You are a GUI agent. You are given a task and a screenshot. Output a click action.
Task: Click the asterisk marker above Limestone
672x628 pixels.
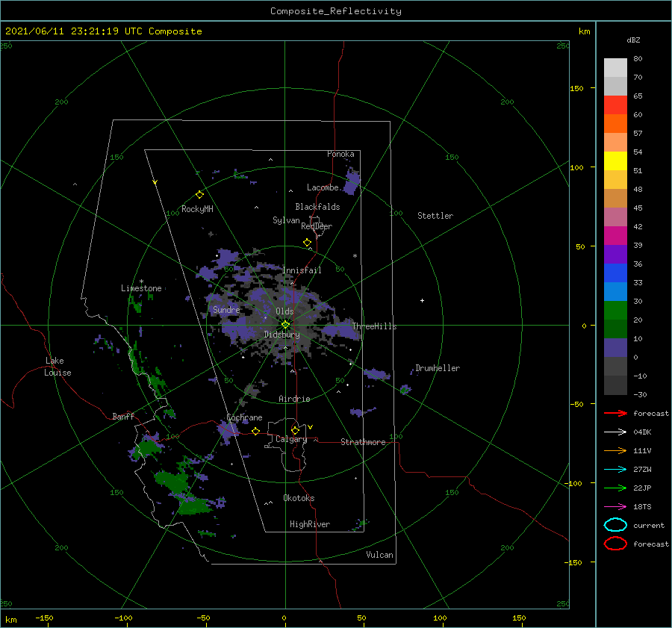(x=141, y=282)
